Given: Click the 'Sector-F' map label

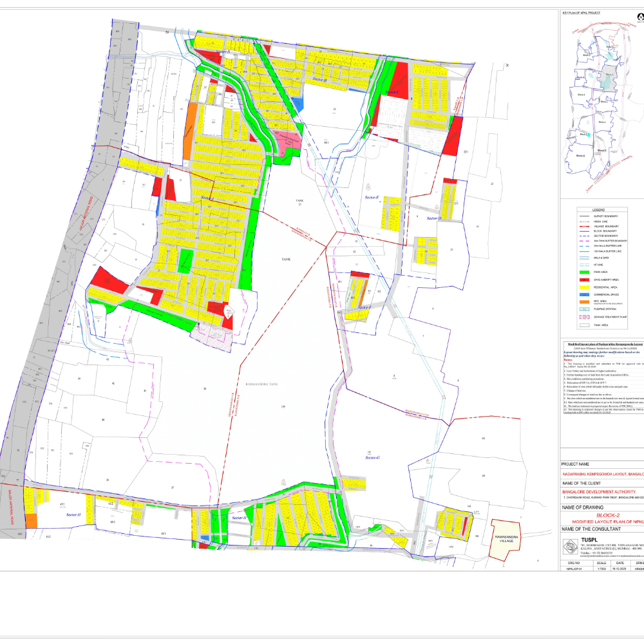Looking at the screenshot, I should point(365,307).
